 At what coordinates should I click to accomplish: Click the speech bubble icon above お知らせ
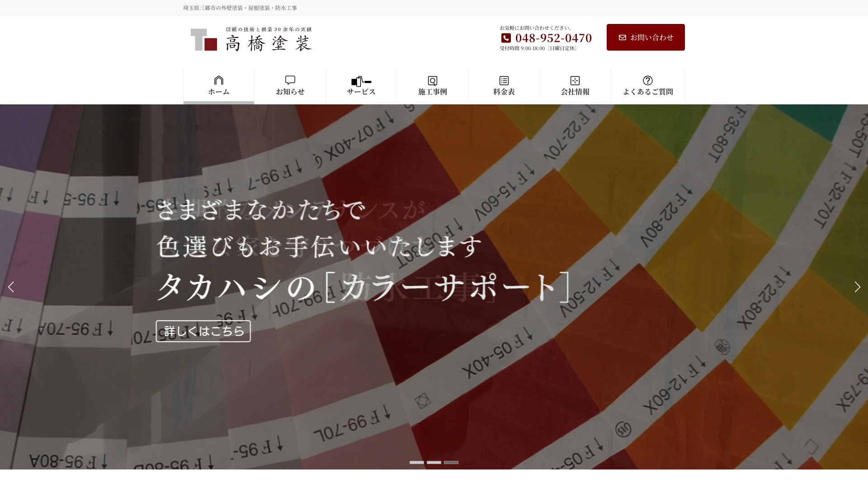[x=290, y=80]
